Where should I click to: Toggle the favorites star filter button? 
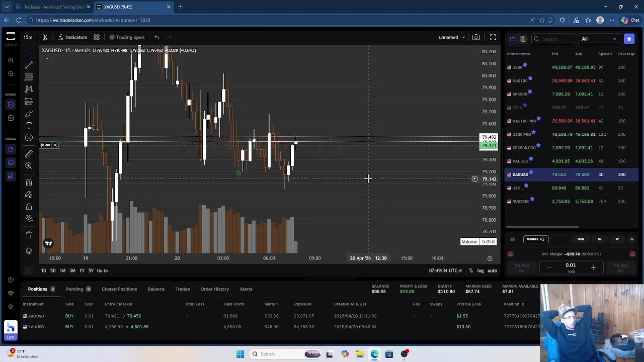coord(629,39)
